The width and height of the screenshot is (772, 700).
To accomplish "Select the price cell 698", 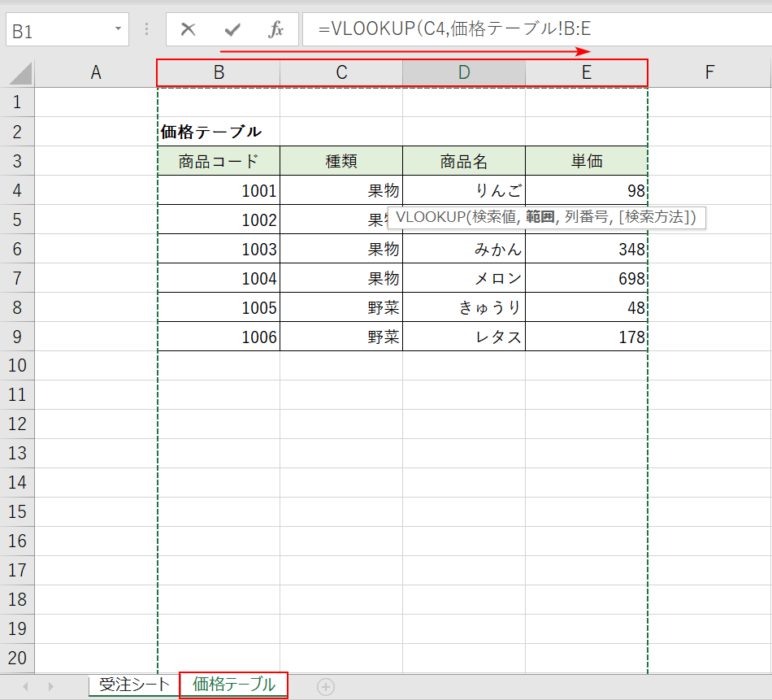I will point(587,278).
